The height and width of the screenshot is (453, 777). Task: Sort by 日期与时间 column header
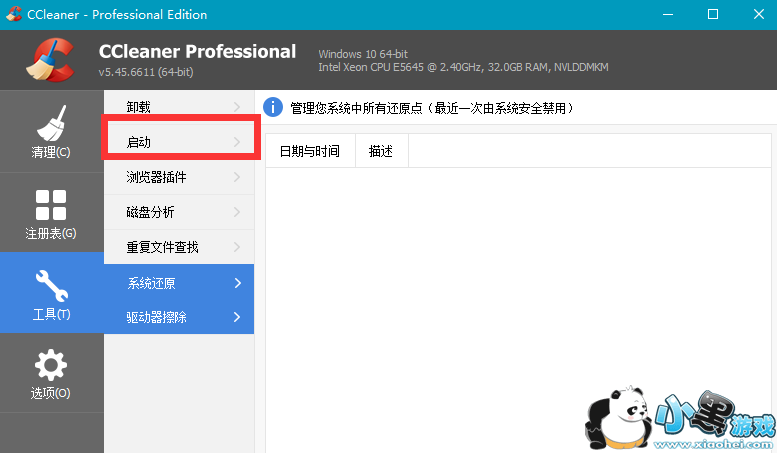point(310,151)
